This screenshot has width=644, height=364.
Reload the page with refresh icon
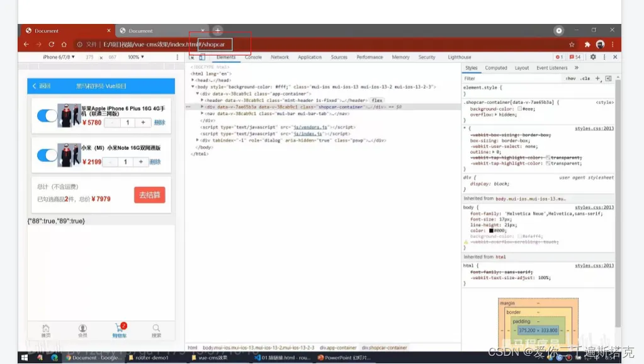[x=52, y=44]
